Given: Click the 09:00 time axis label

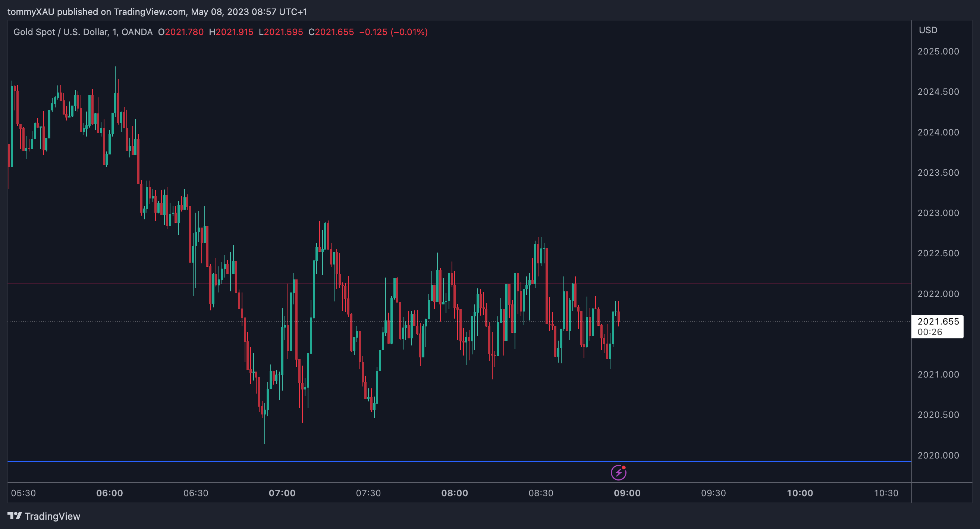Looking at the screenshot, I should 627,493.
